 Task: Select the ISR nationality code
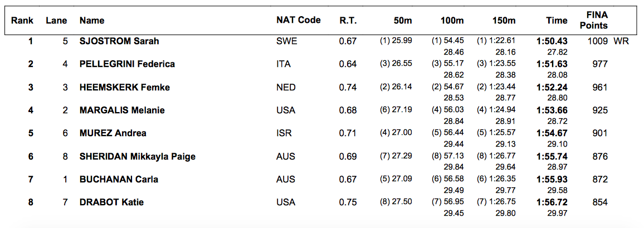click(x=285, y=133)
